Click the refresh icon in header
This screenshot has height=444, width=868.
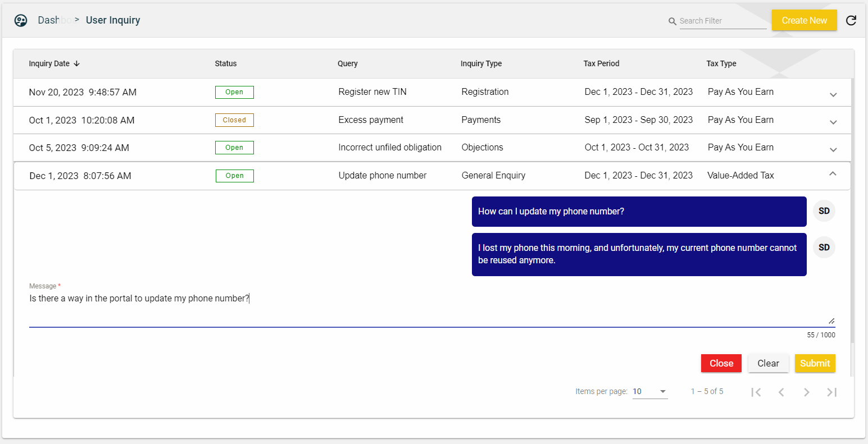(x=851, y=20)
